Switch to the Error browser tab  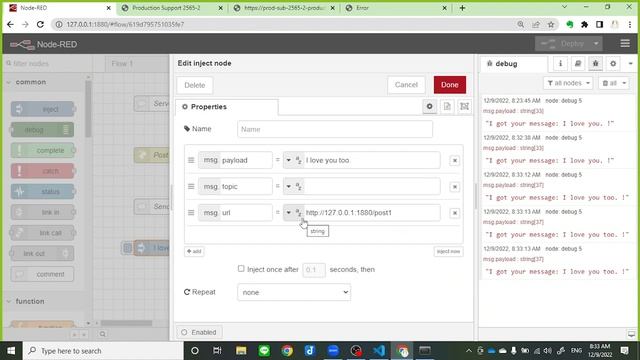pyautogui.click(x=395, y=8)
